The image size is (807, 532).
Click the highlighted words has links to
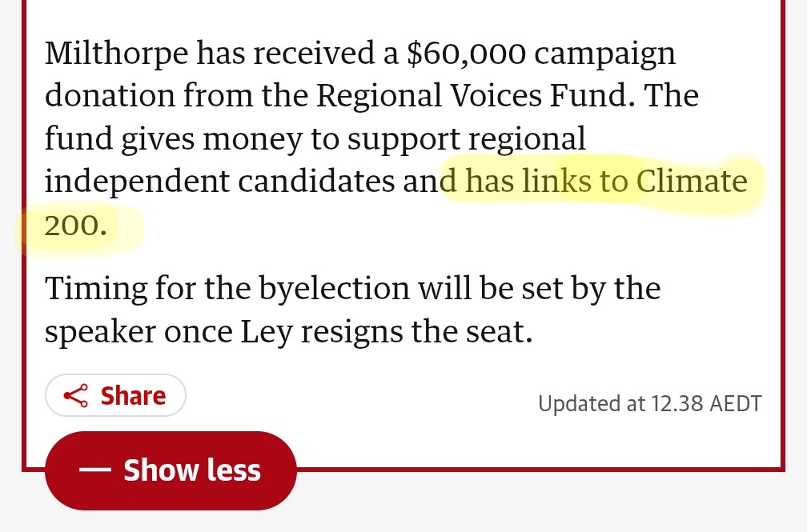coord(546,182)
